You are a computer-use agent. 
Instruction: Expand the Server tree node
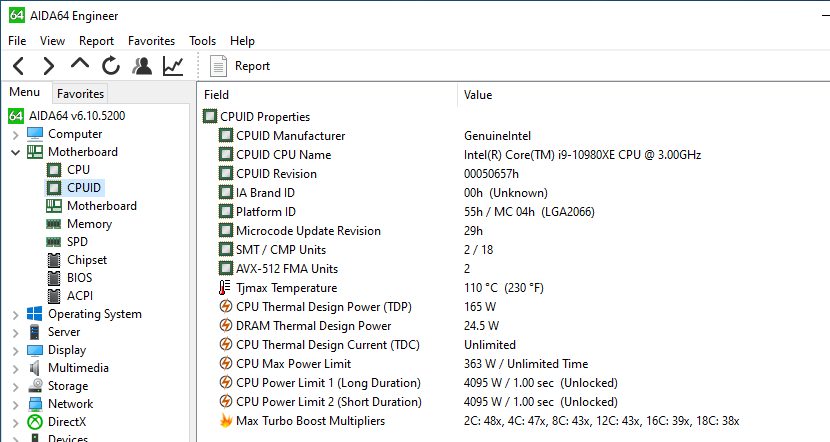[15, 333]
